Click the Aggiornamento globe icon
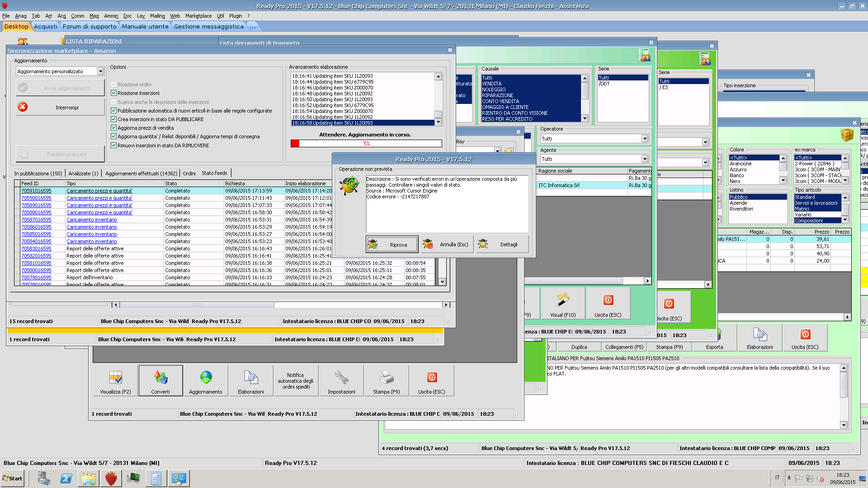 206,381
